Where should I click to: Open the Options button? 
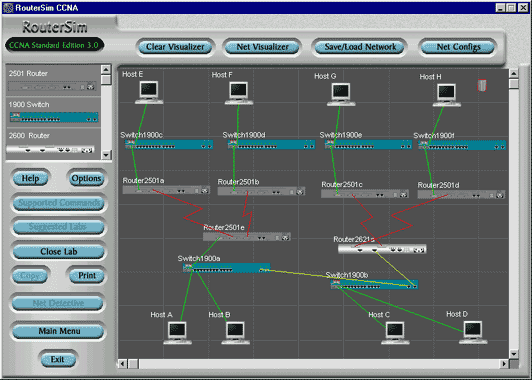pyautogui.click(x=87, y=178)
